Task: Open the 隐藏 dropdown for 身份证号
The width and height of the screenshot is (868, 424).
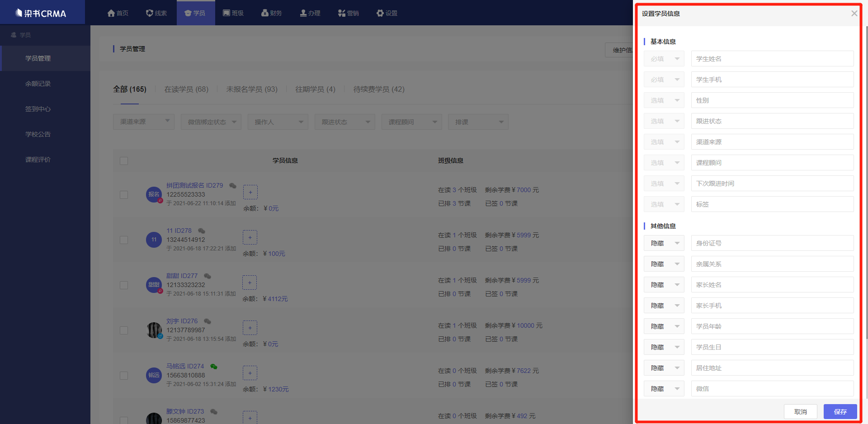Action: tap(664, 243)
